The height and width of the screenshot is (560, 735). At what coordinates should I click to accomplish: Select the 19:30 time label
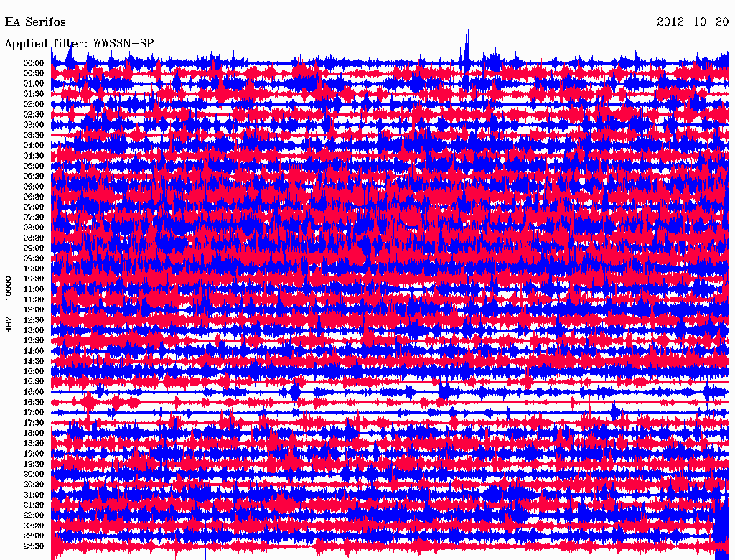pyautogui.click(x=34, y=464)
